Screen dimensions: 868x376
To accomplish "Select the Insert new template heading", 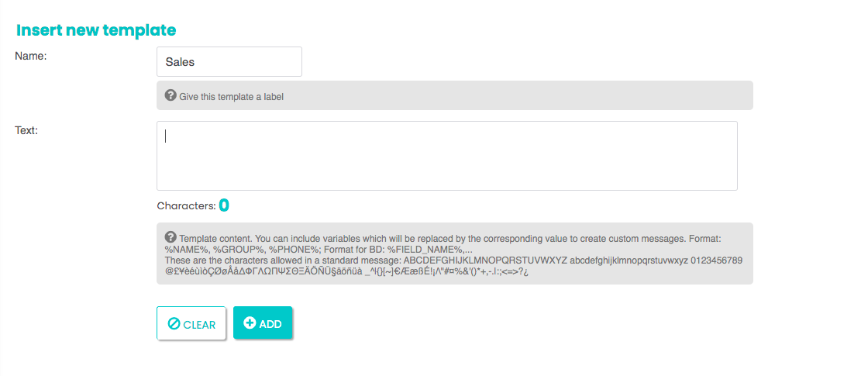I will tap(96, 30).
